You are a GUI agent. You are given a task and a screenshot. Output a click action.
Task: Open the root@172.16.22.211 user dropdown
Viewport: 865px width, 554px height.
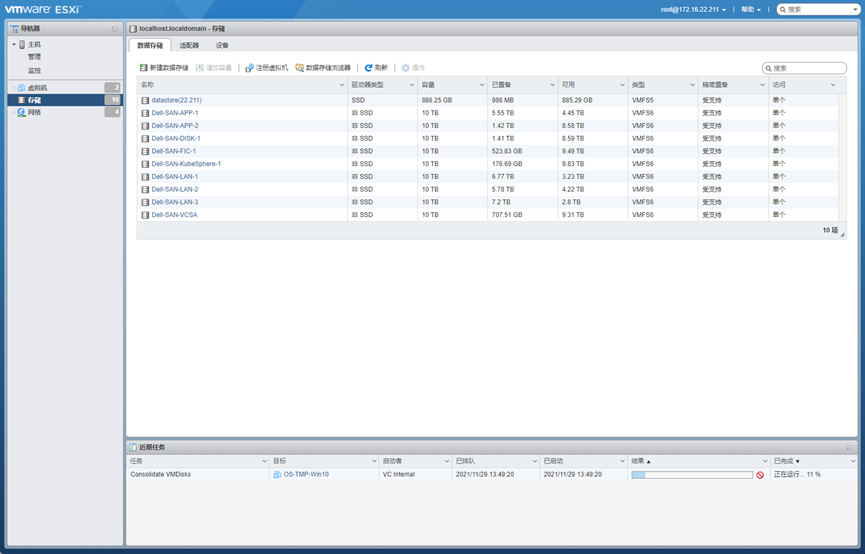[693, 9]
